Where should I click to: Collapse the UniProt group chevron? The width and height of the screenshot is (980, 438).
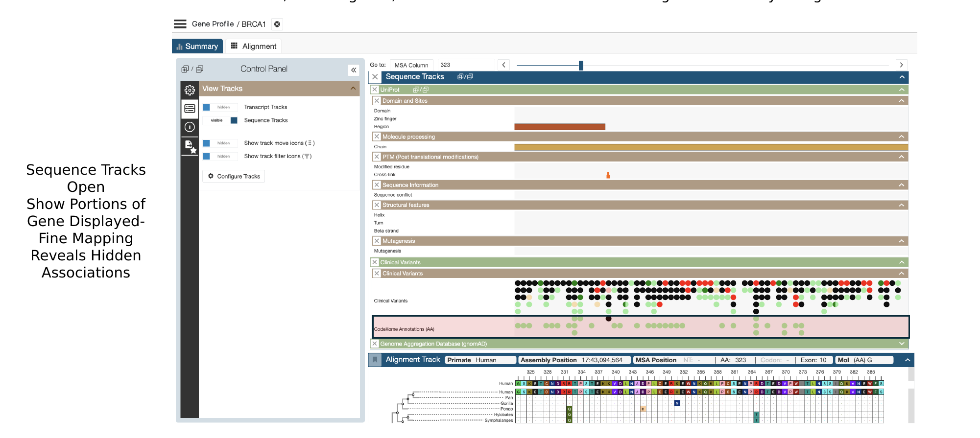coord(902,90)
